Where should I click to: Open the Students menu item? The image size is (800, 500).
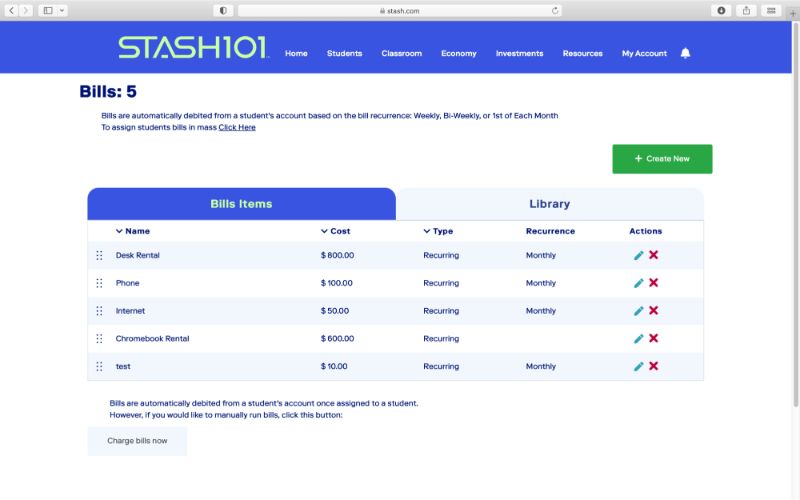[x=344, y=53]
